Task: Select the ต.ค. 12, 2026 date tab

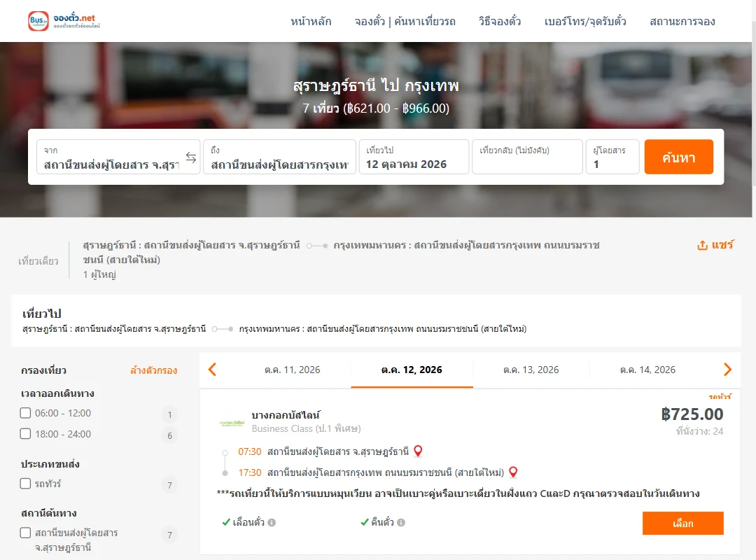Action: [x=412, y=370]
